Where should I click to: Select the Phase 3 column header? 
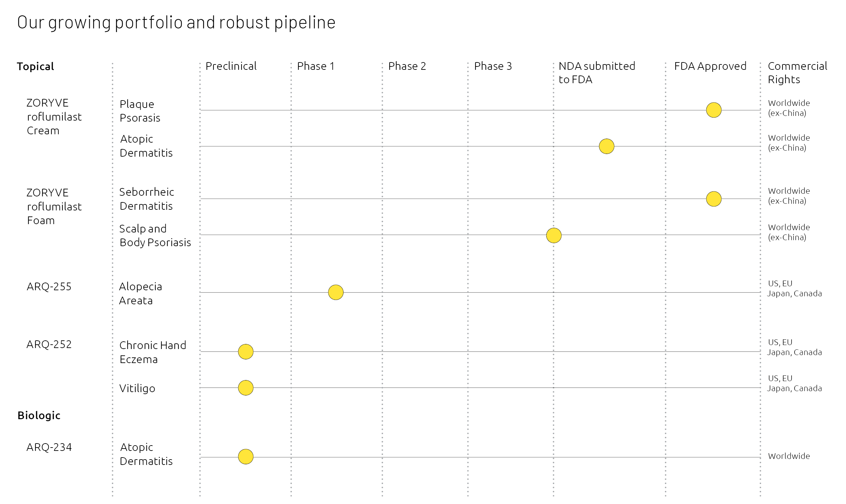click(492, 66)
